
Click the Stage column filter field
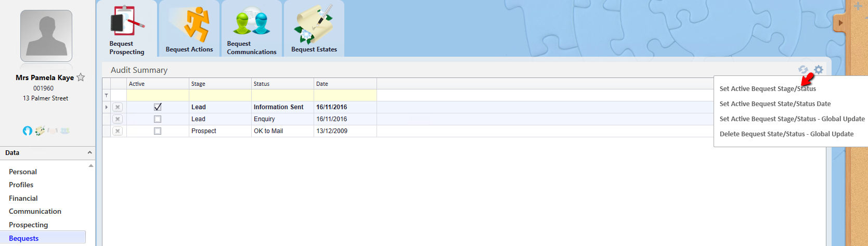(220, 95)
